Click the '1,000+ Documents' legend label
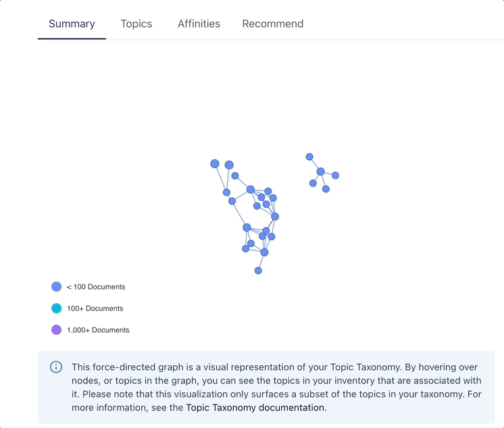The image size is (504, 428). point(98,329)
